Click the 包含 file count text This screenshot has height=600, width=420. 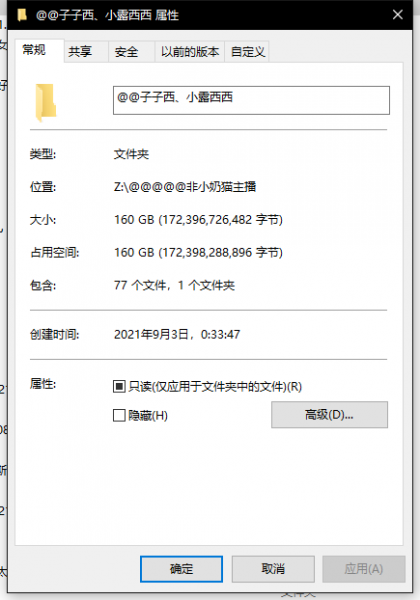pos(174,285)
